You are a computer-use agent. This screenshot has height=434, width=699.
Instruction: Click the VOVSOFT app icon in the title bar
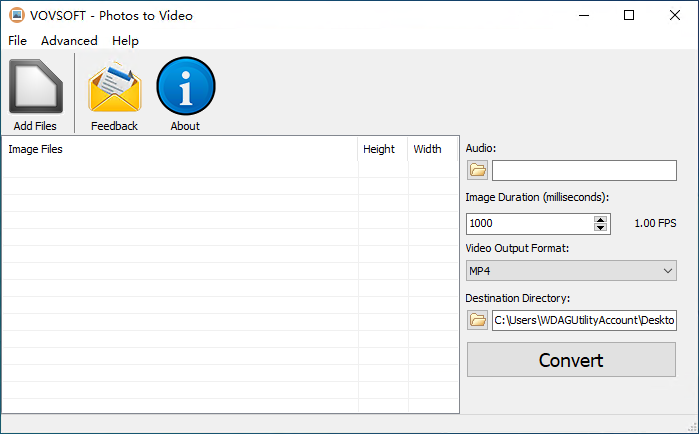17,15
